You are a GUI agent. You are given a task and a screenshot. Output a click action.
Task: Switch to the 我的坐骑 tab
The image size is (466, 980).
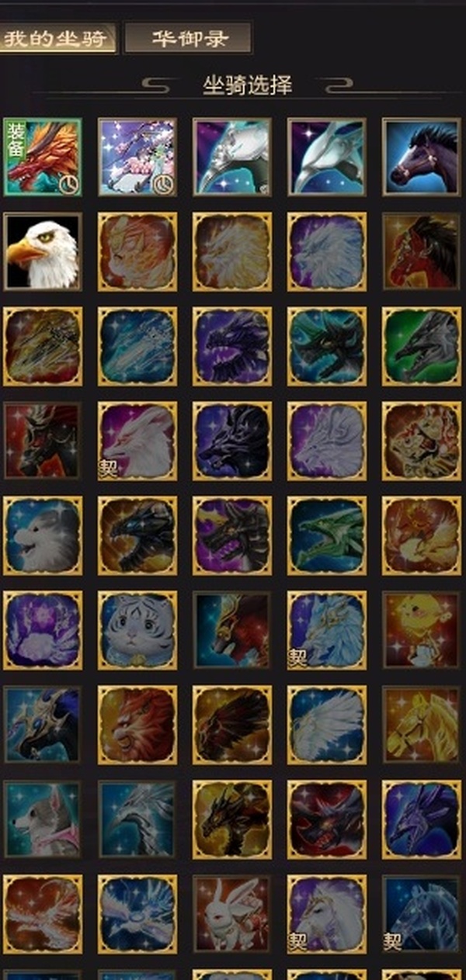click(58, 38)
